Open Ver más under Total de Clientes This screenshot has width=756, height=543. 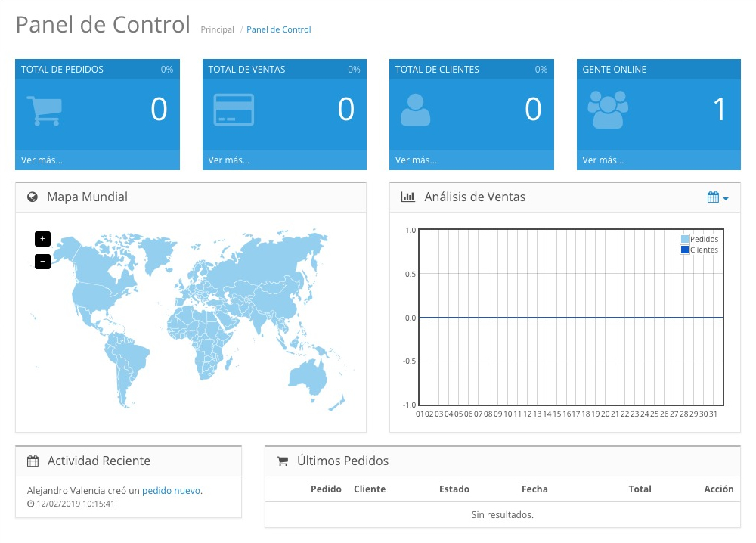[x=416, y=160]
